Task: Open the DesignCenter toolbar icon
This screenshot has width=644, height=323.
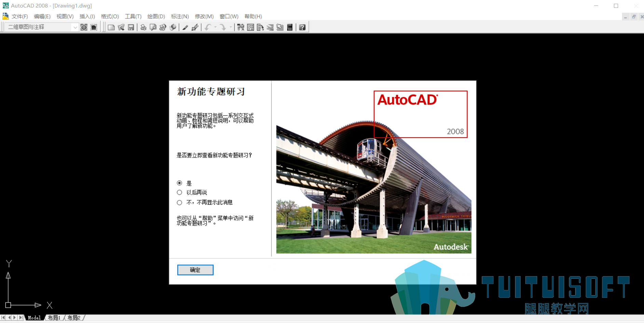Action: [250, 27]
